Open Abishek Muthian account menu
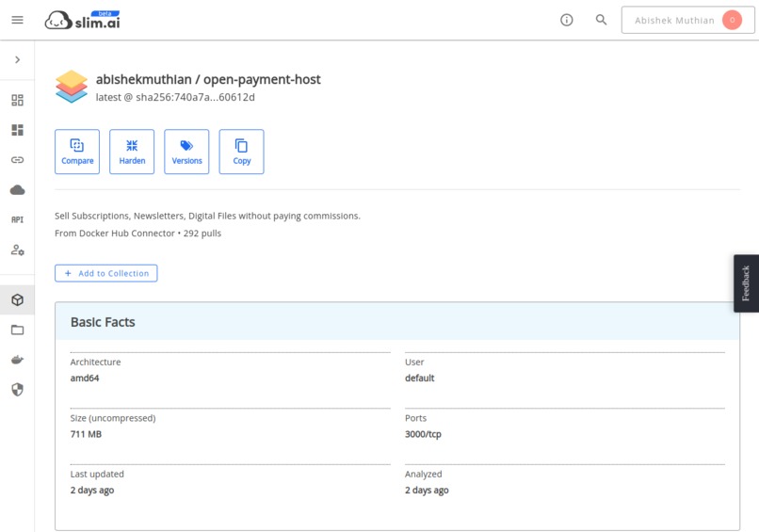This screenshot has height=532, width=759. (x=687, y=20)
